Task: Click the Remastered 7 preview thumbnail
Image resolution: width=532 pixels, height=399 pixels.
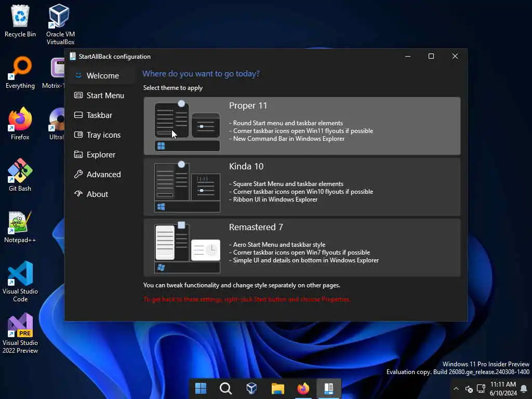Action: (x=187, y=247)
